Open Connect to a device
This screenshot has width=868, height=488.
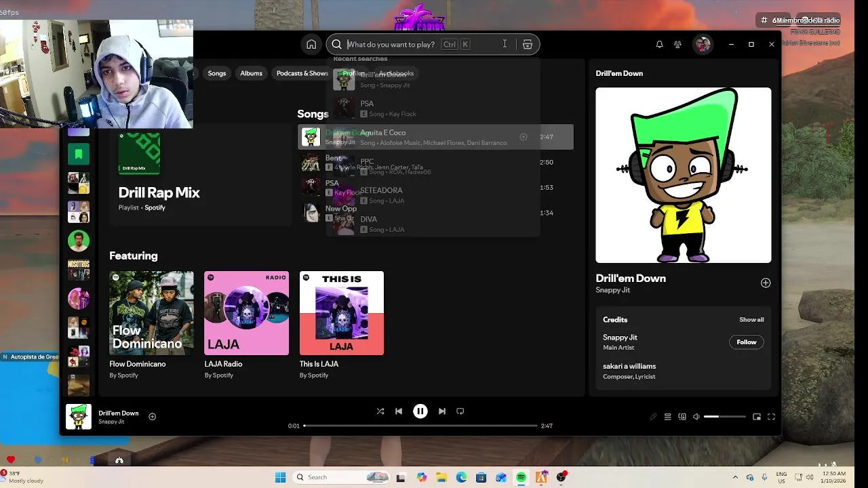point(682,417)
